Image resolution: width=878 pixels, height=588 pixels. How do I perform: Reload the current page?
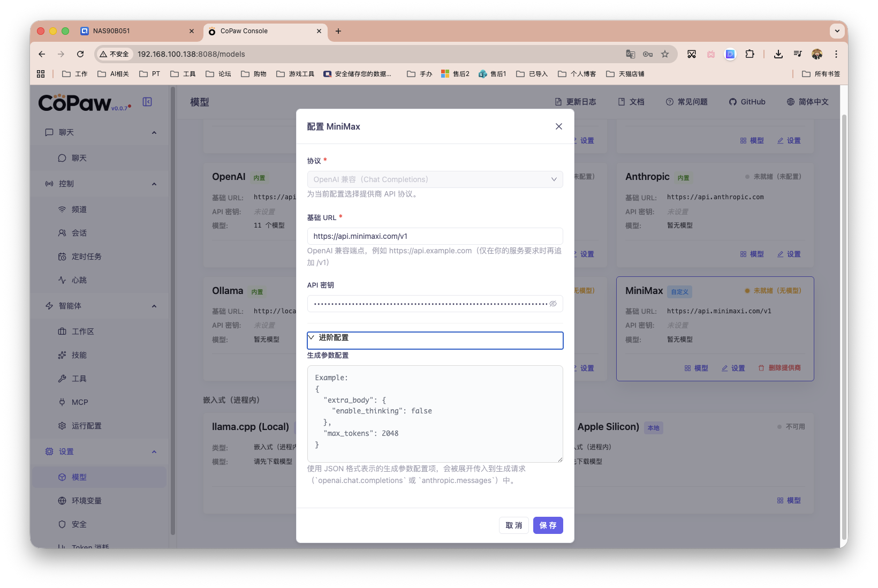pos(80,54)
